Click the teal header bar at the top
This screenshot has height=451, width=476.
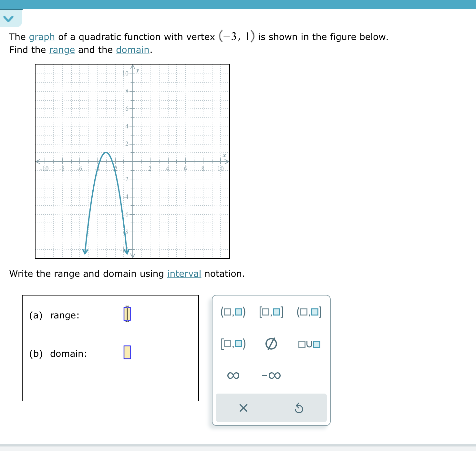[x=238, y=4]
